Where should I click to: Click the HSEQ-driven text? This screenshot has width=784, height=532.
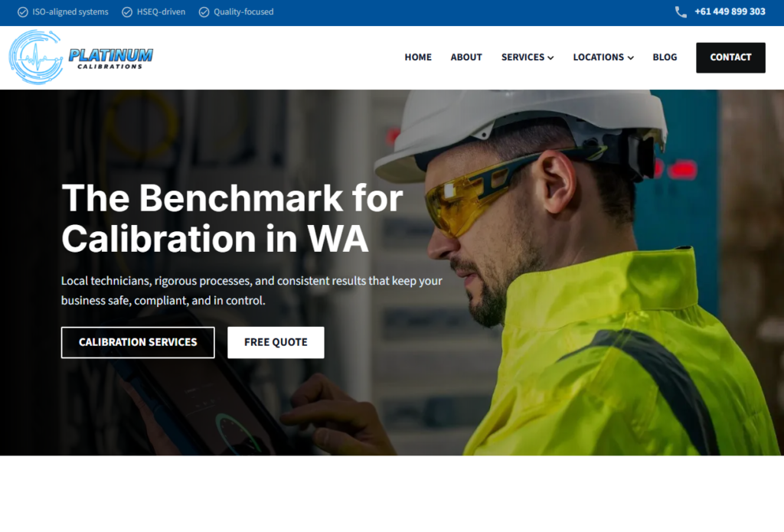(x=161, y=12)
